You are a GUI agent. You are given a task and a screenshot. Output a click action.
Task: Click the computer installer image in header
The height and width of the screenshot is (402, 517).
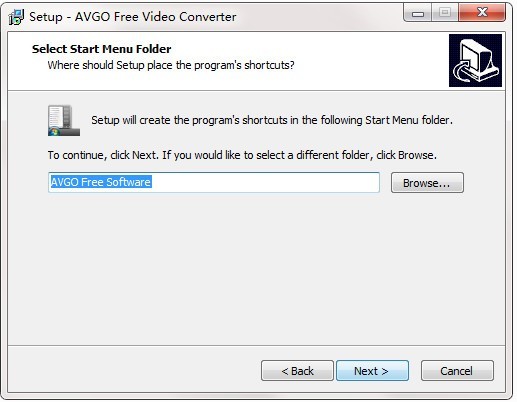click(x=475, y=60)
